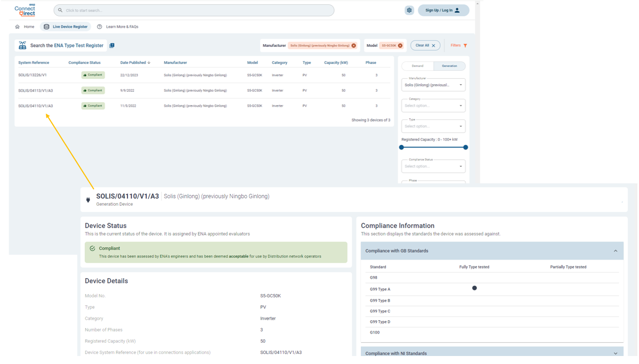This screenshot has height=364, width=639.
Task: Switch to the Demand toggle
Action: coord(418,66)
